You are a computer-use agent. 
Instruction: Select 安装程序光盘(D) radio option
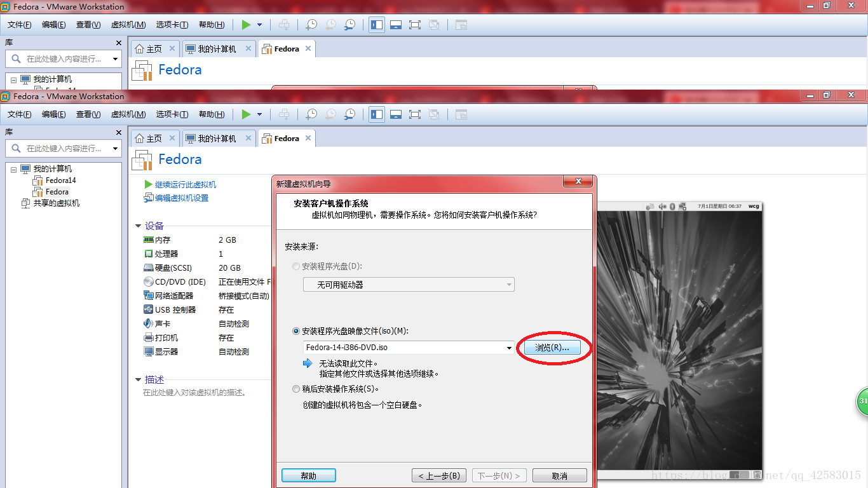click(296, 266)
